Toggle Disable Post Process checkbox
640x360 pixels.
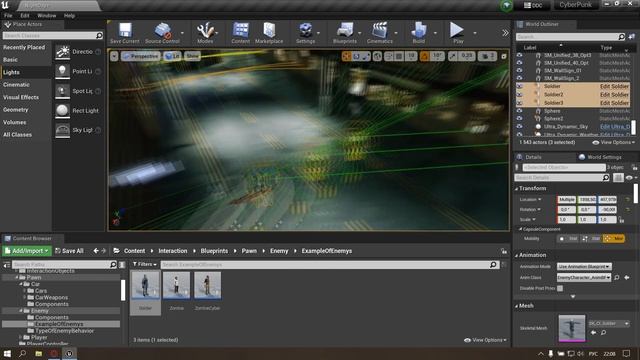pos(560,288)
